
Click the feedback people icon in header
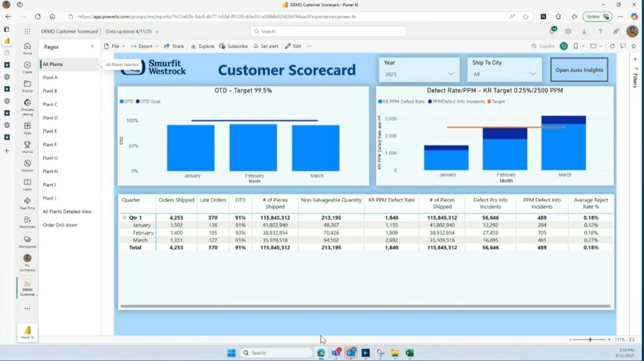point(616,31)
